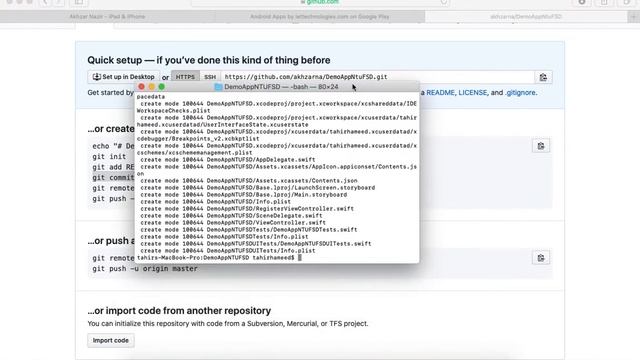The image size is (640, 360).
Task: Switch to the SSH protocol option
Action: (210, 77)
